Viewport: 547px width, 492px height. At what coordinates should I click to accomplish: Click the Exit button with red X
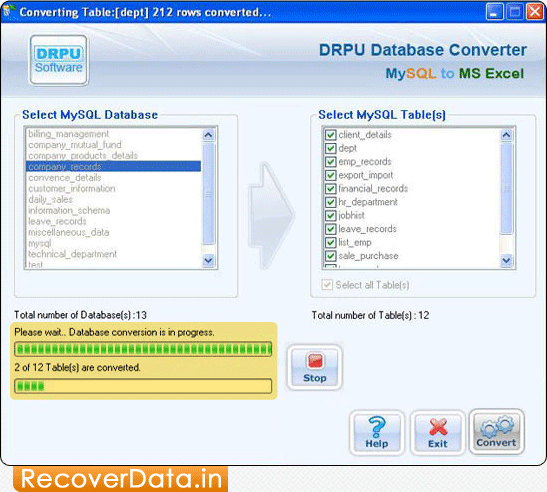pos(438,433)
